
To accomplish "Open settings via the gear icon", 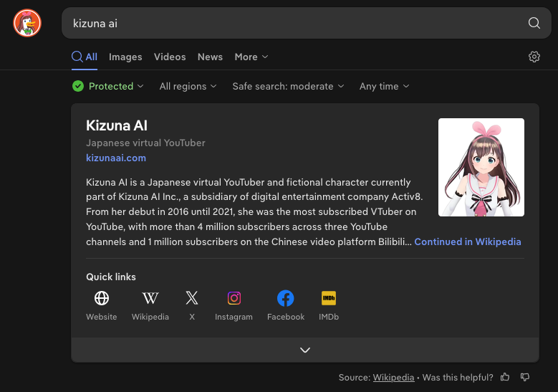I will click(x=534, y=57).
